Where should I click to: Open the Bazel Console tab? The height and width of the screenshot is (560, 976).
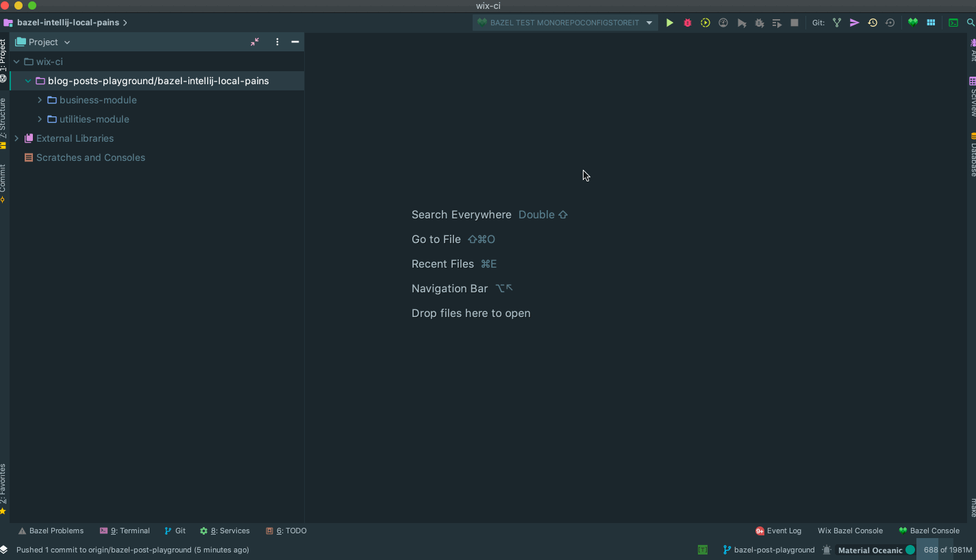click(929, 531)
